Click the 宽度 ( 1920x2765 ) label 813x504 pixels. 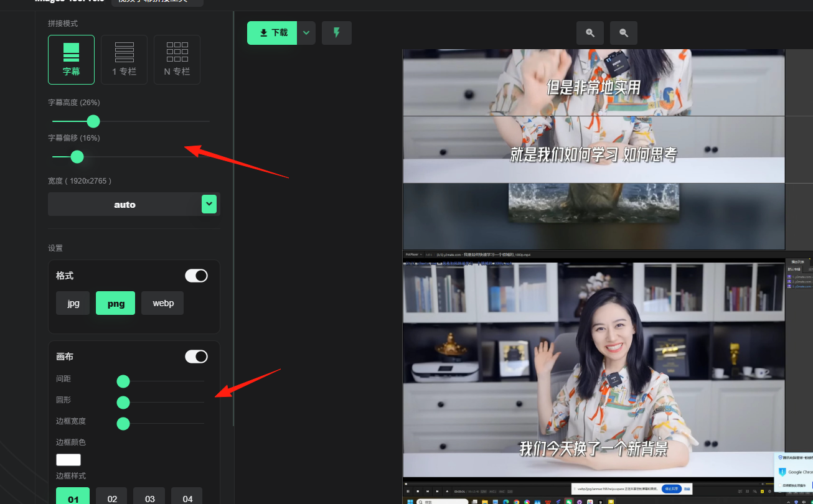coord(80,181)
